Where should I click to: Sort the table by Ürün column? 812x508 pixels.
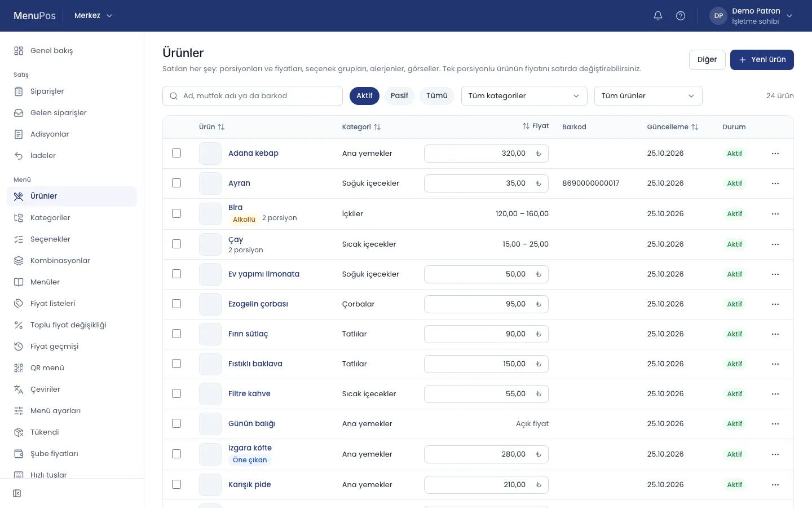[212, 127]
